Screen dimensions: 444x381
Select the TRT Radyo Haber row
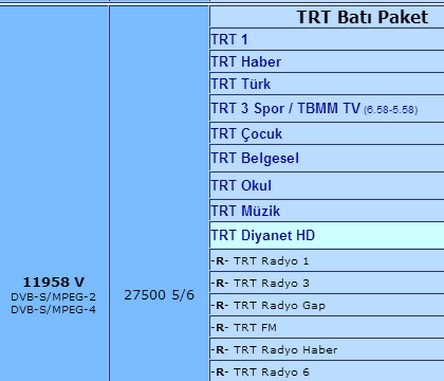[x=327, y=350]
